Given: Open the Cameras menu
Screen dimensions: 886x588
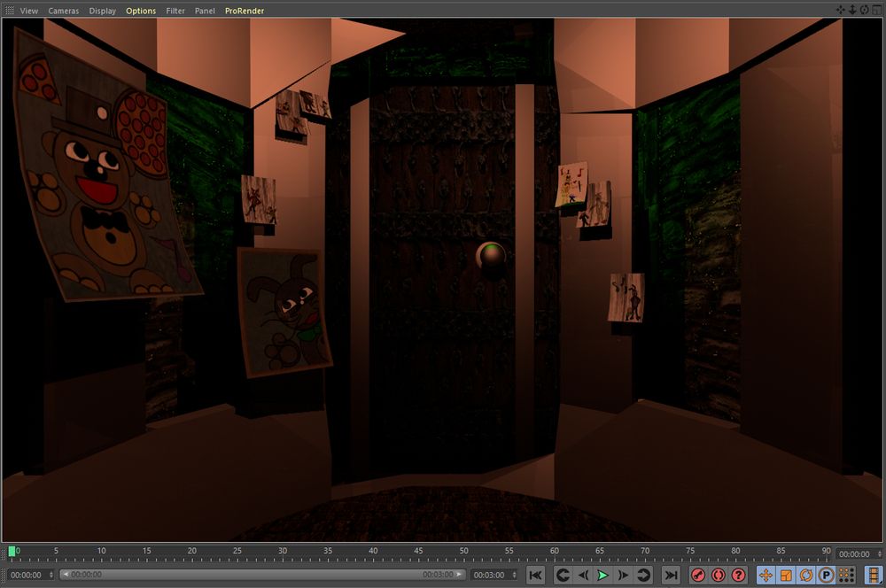Looking at the screenshot, I should click(63, 11).
